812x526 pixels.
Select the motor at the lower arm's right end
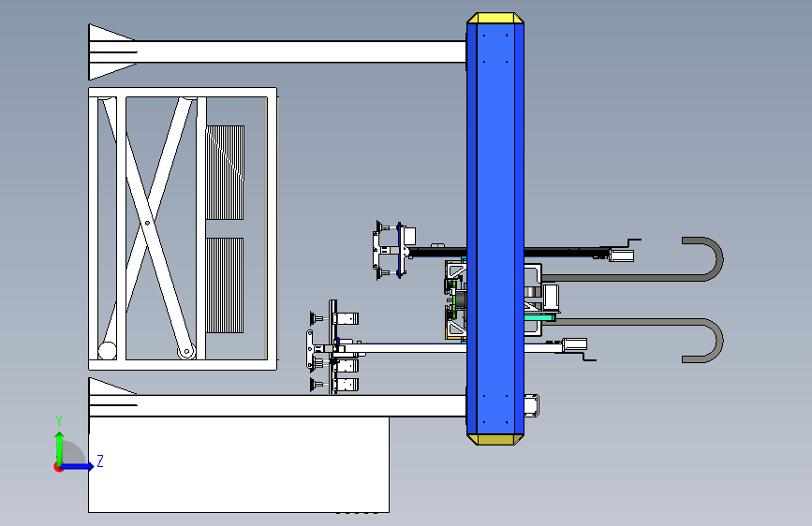tap(575, 344)
